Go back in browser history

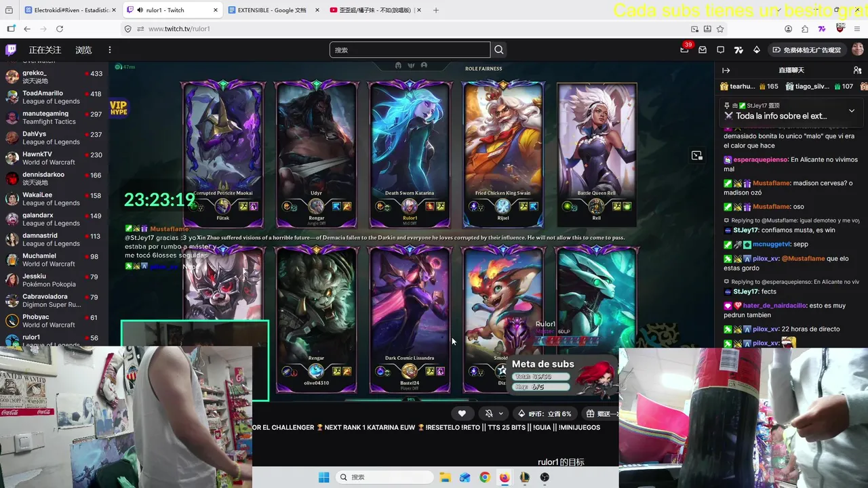pyautogui.click(x=27, y=28)
